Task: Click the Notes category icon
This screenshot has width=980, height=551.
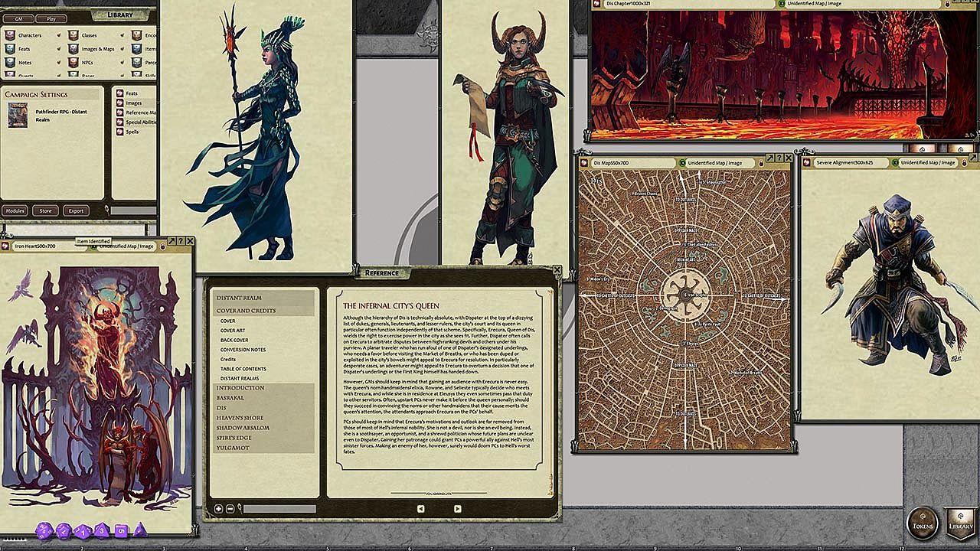Action: [x=9, y=63]
